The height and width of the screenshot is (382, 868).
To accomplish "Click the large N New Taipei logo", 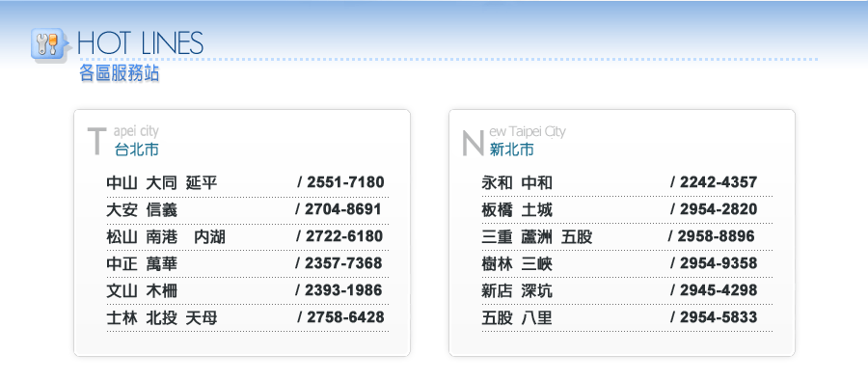I will (473, 142).
